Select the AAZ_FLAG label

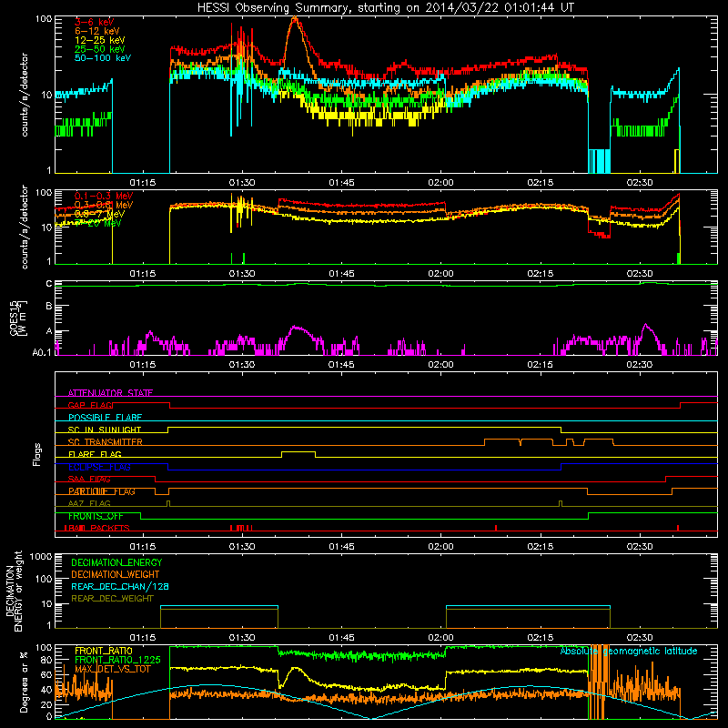point(89,503)
